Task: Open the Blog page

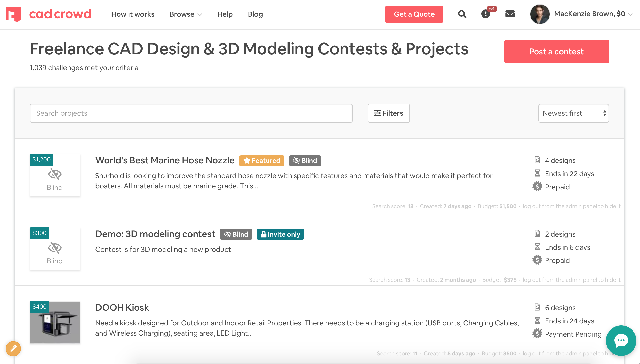Action: point(255,14)
